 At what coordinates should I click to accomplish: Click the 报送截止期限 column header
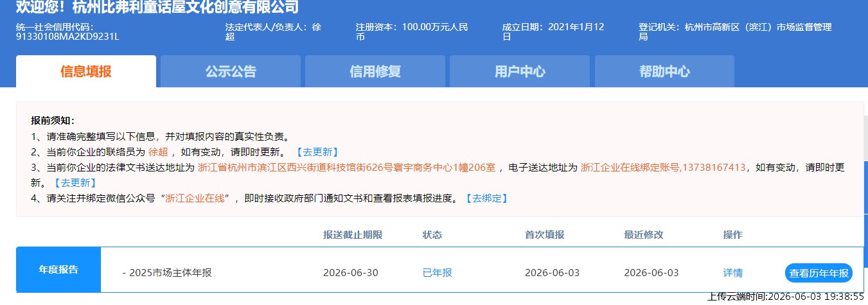353,235
